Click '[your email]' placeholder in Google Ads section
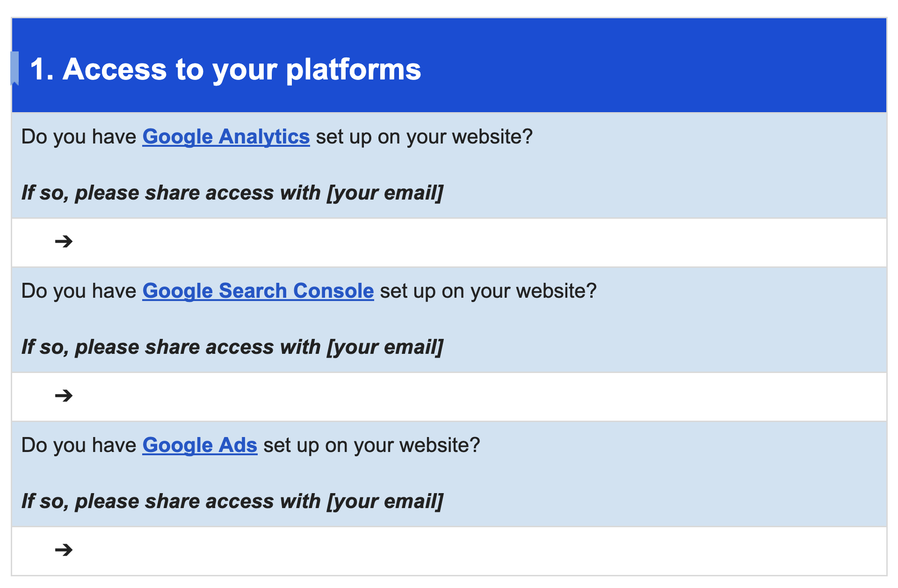 point(385,502)
